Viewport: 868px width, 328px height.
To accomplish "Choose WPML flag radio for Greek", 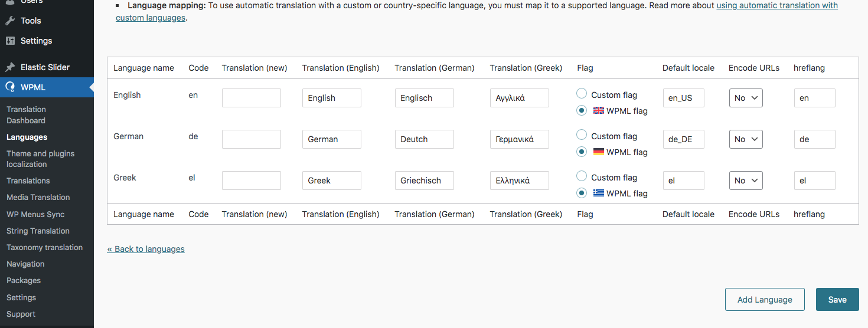I will (582, 193).
